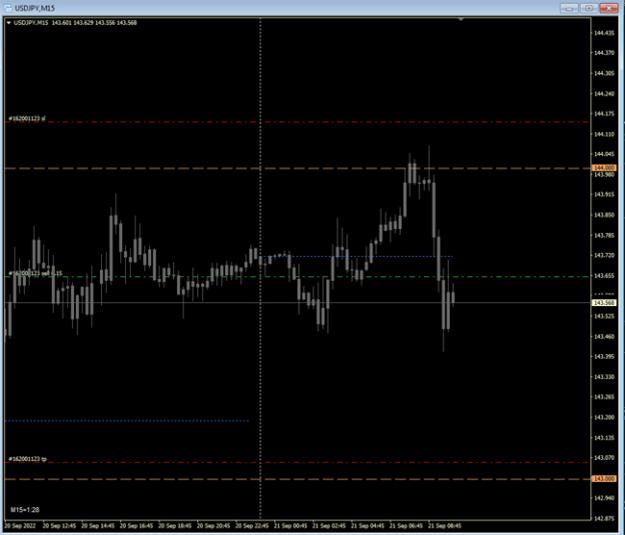Click the '21 Sep 04:45' time axis label
Viewport: 625px width, 535px height.
[367, 526]
